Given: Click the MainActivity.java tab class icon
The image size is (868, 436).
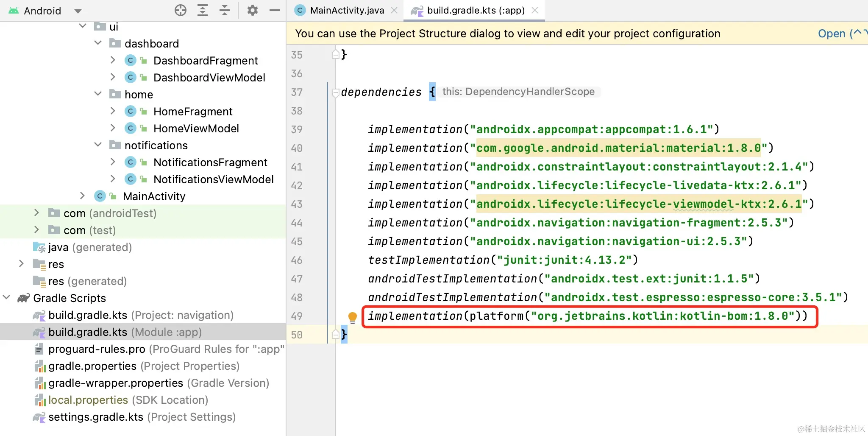Looking at the screenshot, I should pyautogui.click(x=300, y=10).
